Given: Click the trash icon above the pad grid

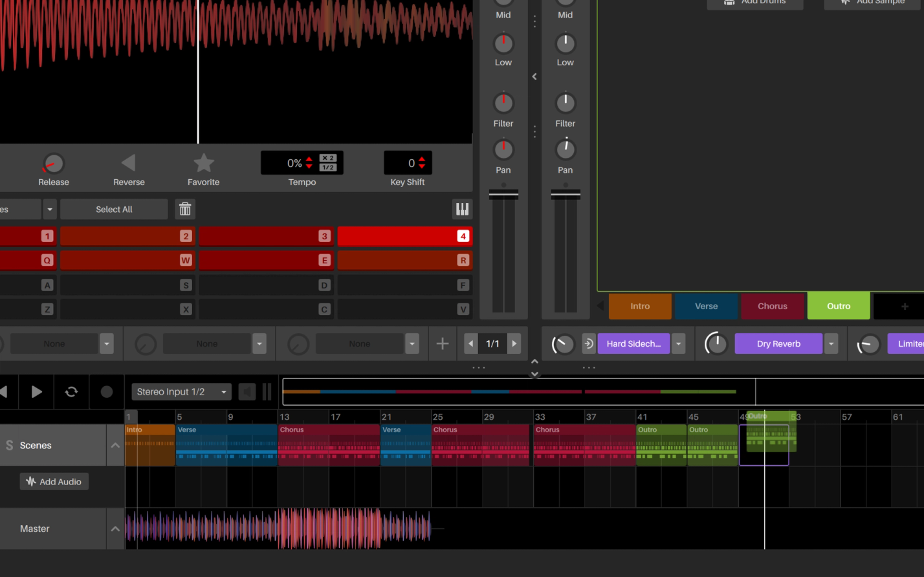Looking at the screenshot, I should [184, 209].
